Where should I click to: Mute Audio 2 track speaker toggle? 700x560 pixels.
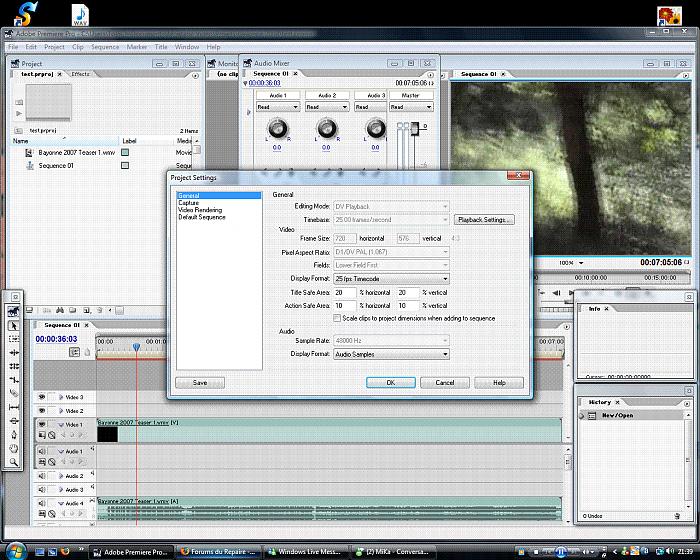pyautogui.click(x=42, y=476)
